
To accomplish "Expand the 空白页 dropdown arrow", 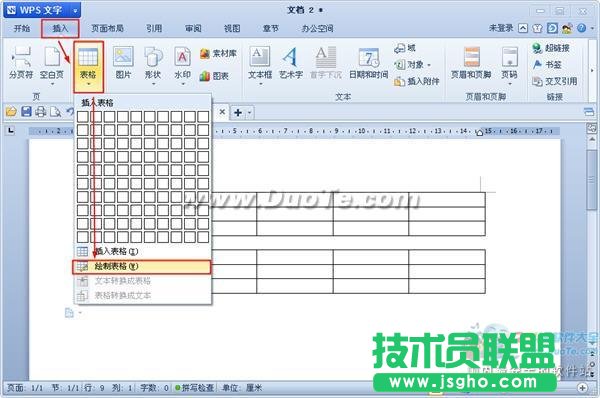I will click(52, 84).
